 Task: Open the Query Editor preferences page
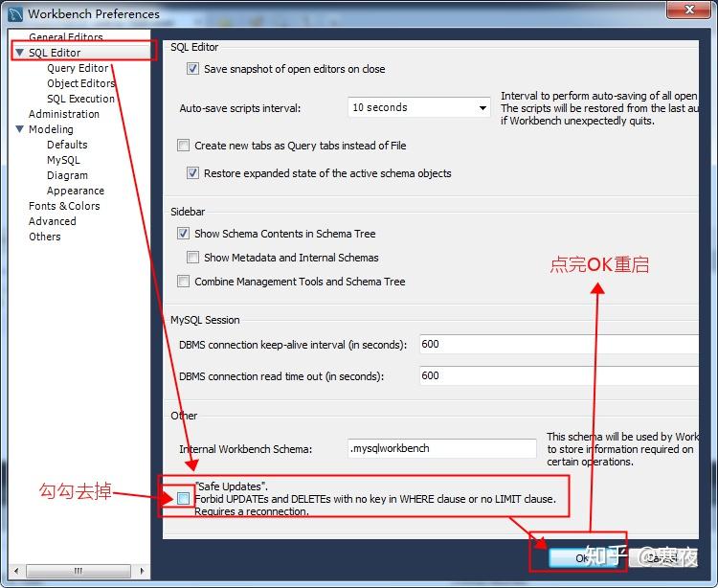[78, 68]
